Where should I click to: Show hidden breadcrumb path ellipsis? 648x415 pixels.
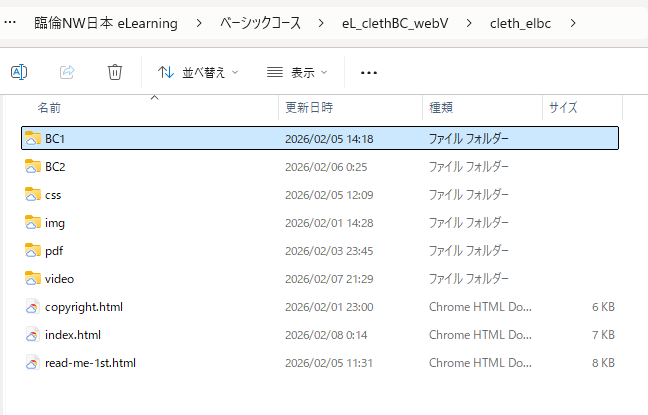click(x=10, y=23)
